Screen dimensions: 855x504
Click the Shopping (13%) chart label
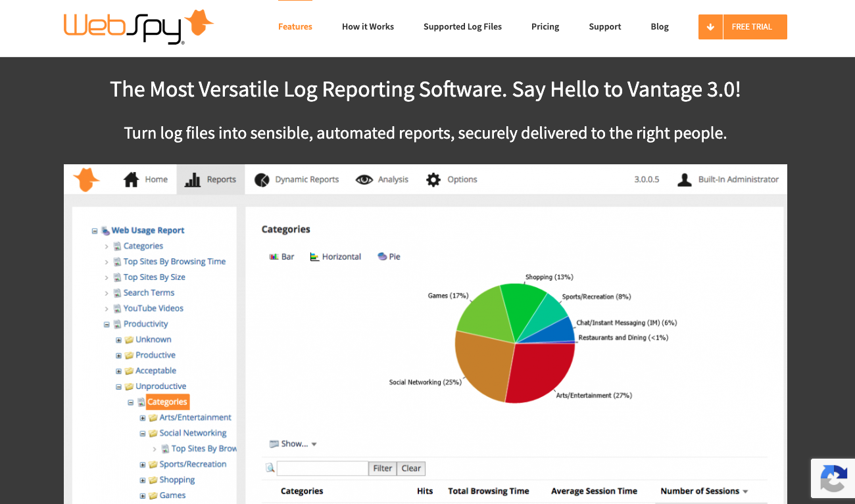[x=549, y=277]
